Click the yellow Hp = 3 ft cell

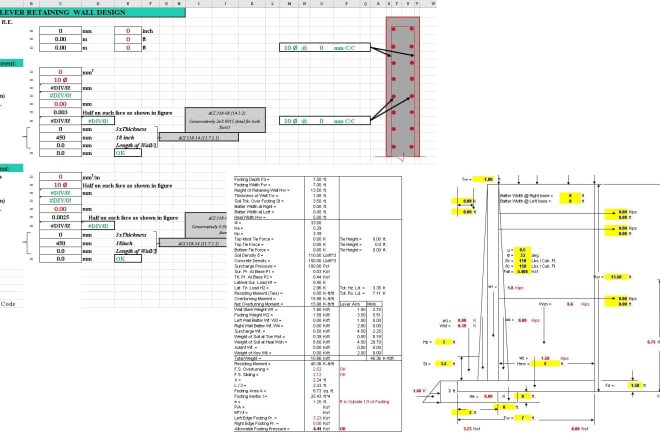(x=443, y=342)
